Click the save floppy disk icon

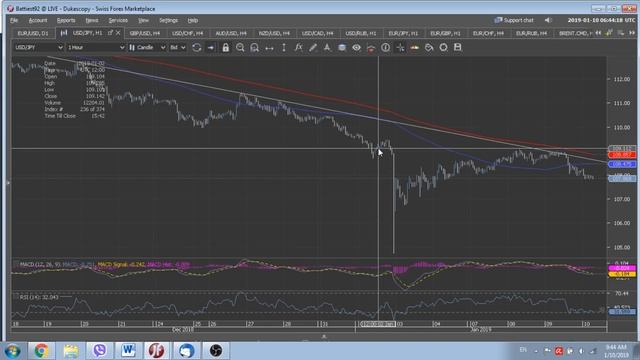(458, 47)
